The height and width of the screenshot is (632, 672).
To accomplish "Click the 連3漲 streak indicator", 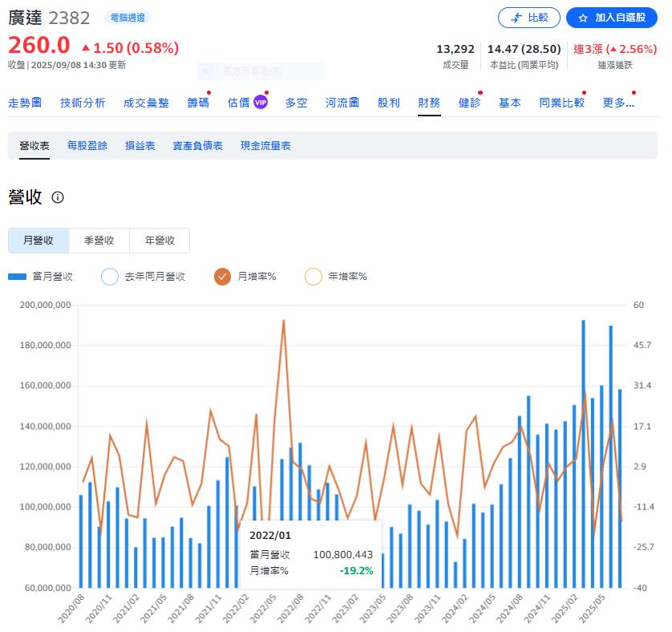I will 615,49.
